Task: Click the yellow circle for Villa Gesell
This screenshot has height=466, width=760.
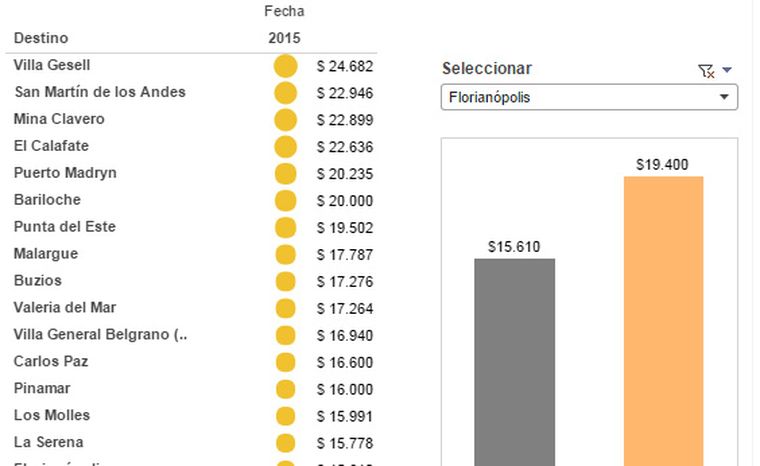Action: point(285,66)
